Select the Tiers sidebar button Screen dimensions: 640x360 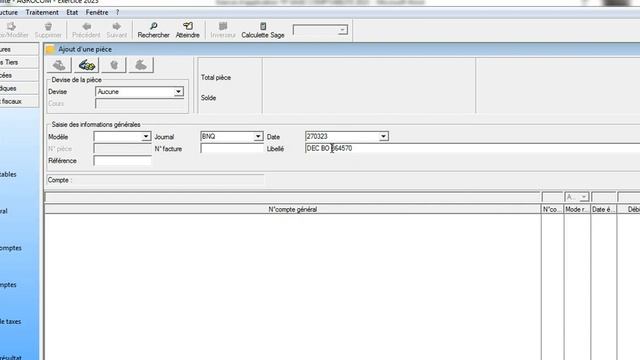click(x=19, y=62)
